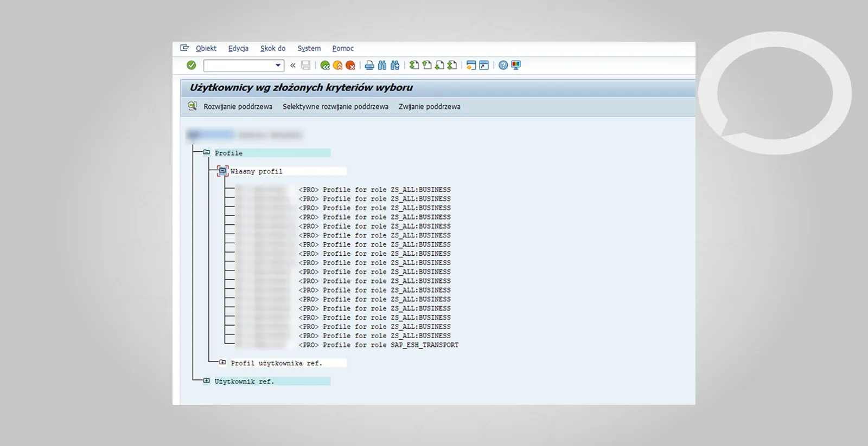The height and width of the screenshot is (446, 868).
Task: Click the green Back arrow icon
Action: tap(325, 66)
